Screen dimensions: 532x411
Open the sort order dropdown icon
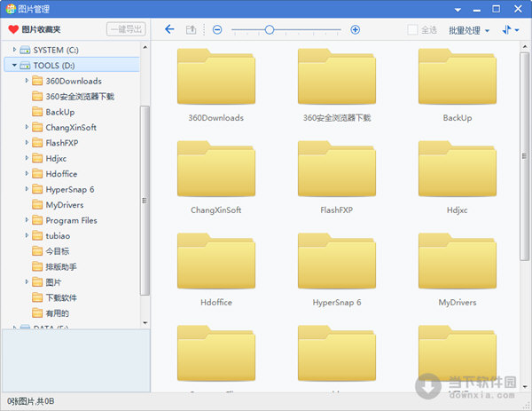point(511,30)
